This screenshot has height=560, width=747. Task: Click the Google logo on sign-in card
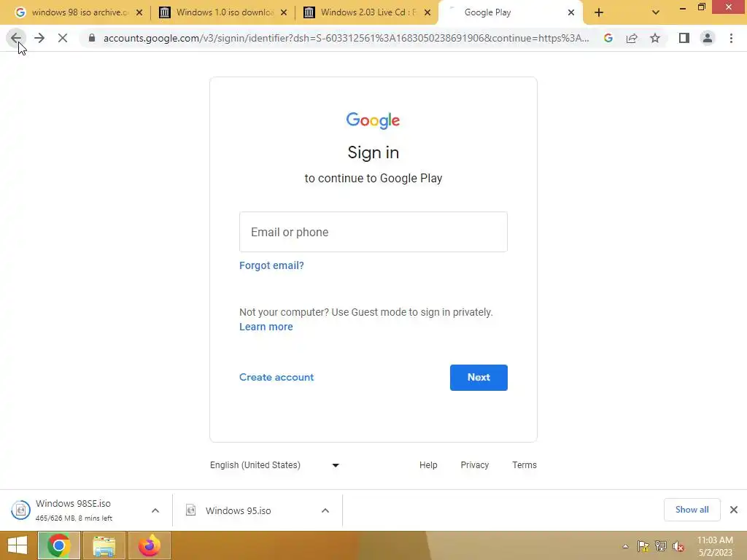[373, 120]
